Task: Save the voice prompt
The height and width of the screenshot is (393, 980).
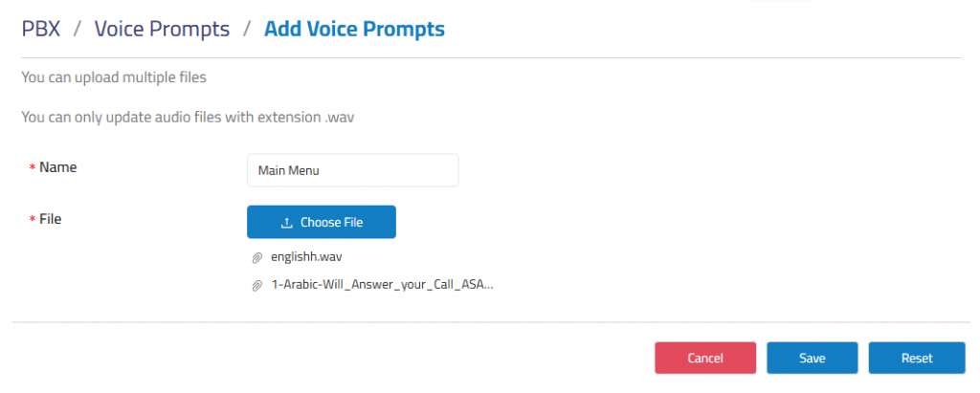Action: (x=812, y=358)
